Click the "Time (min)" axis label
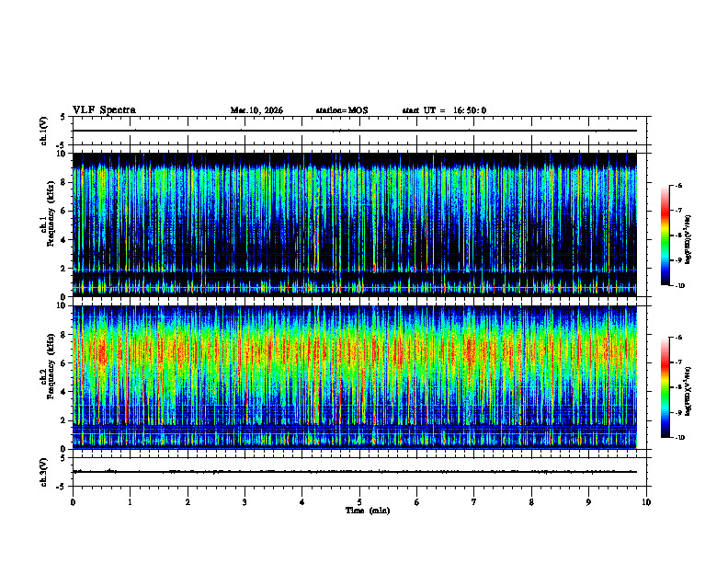 [x=368, y=511]
